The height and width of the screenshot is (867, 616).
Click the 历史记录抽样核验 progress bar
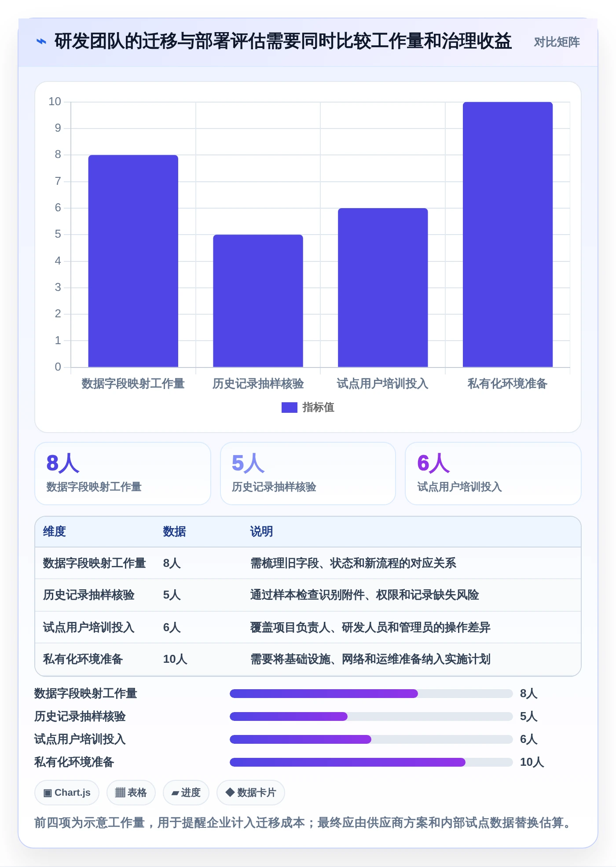pos(371,716)
